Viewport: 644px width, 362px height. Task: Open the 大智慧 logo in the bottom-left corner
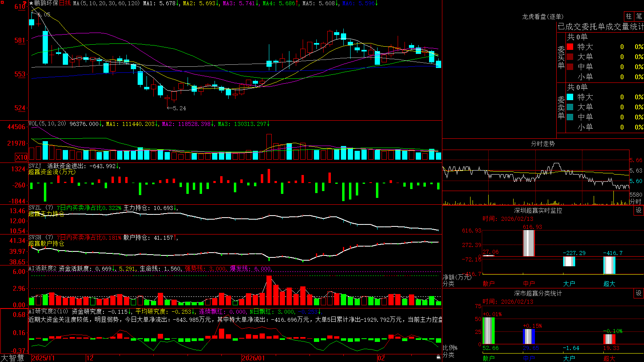(12, 358)
